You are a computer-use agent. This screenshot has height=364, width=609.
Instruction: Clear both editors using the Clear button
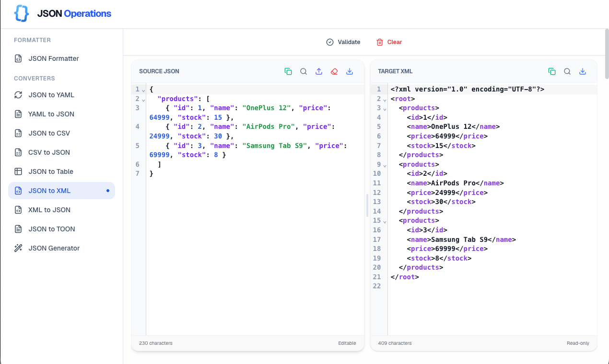(389, 42)
